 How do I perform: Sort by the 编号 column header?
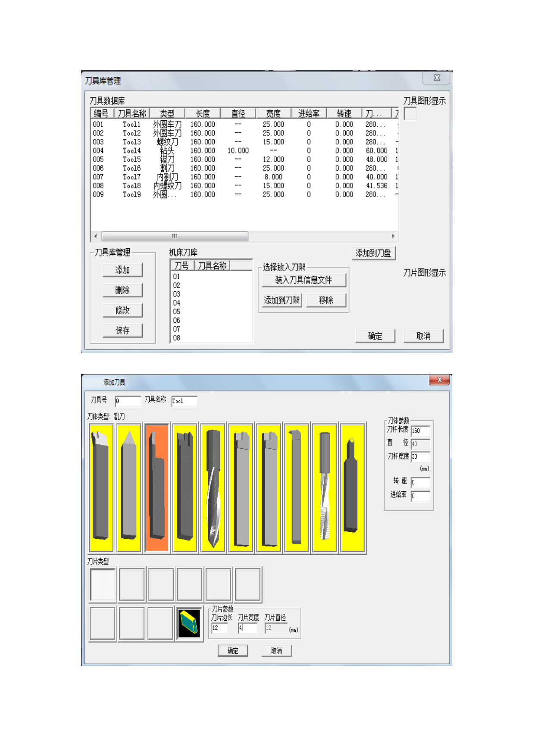(x=103, y=113)
